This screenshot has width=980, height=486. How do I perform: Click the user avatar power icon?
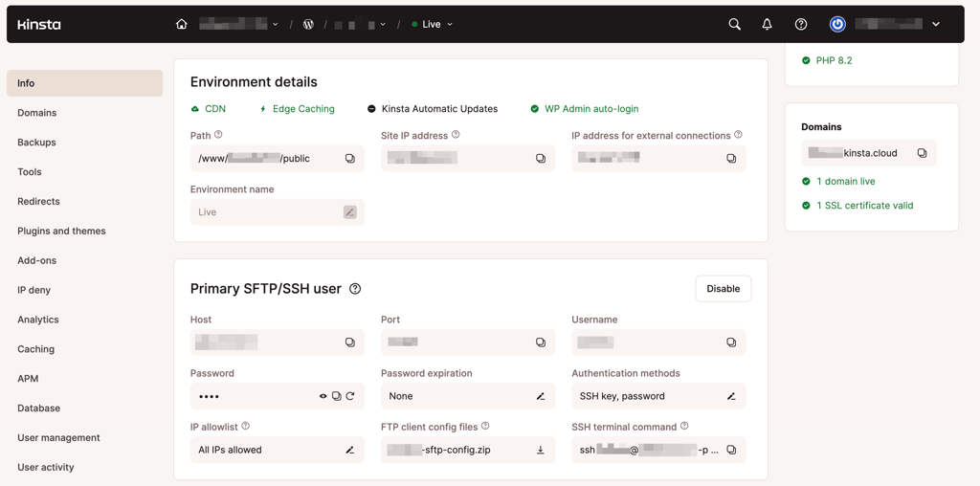(x=837, y=24)
